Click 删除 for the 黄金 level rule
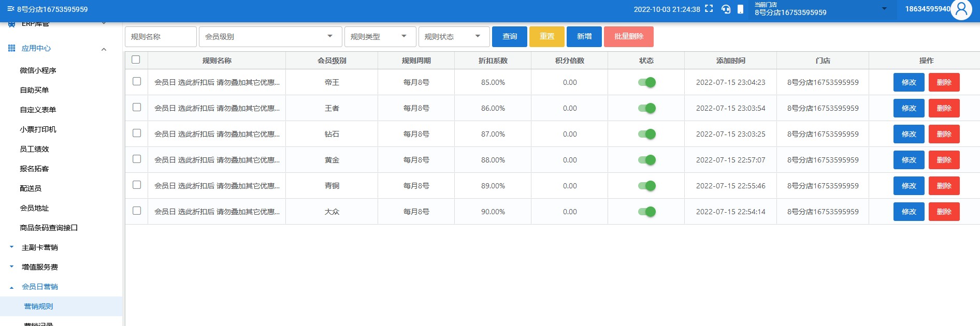The width and height of the screenshot is (980, 326). coord(944,160)
